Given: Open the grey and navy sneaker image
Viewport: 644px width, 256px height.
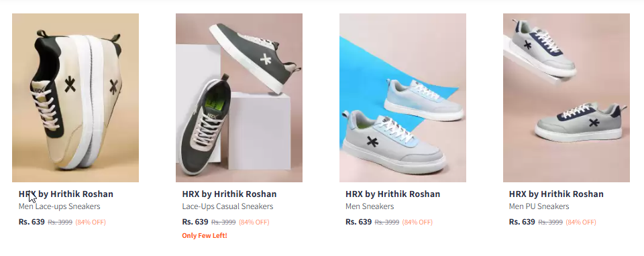Looking at the screenshot, I should tap(566, 98).
